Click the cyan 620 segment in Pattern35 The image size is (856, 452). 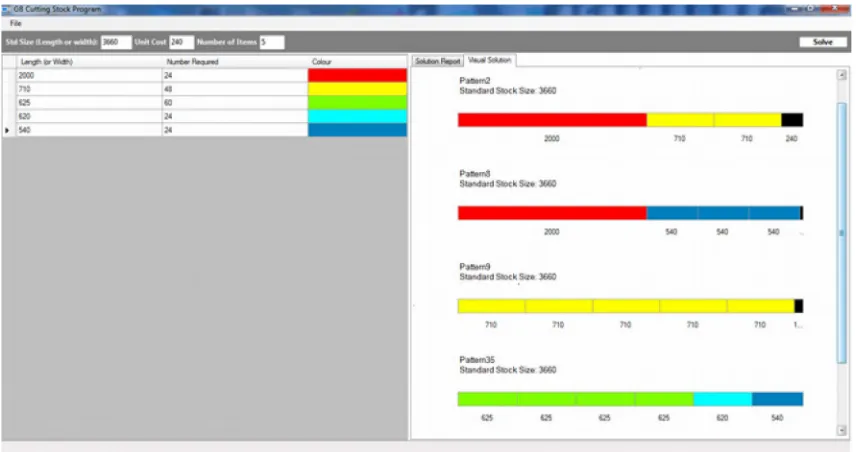(x=722, y=399)
